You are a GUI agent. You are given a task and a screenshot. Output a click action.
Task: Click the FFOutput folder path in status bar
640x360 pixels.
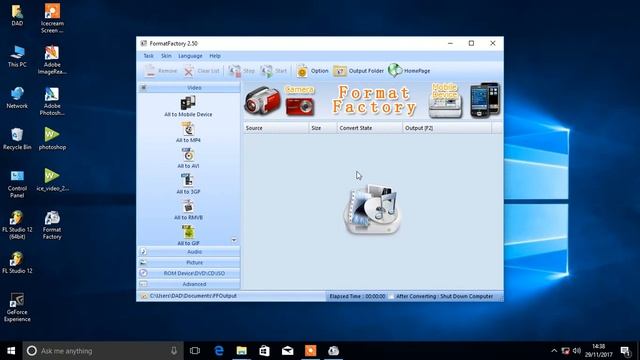click(x=193, y=296)
